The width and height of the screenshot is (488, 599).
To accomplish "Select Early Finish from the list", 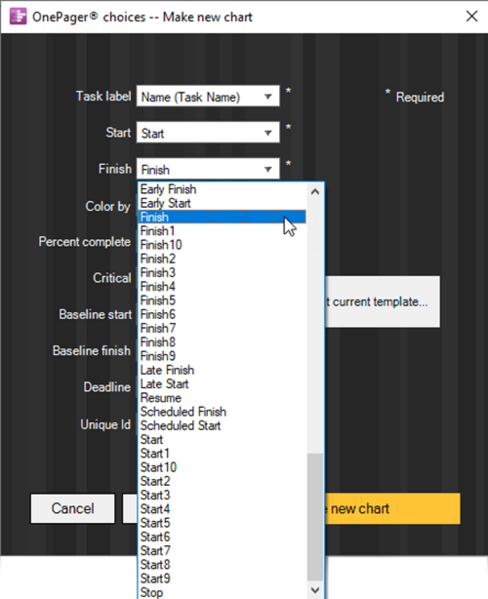I will 169,189.
